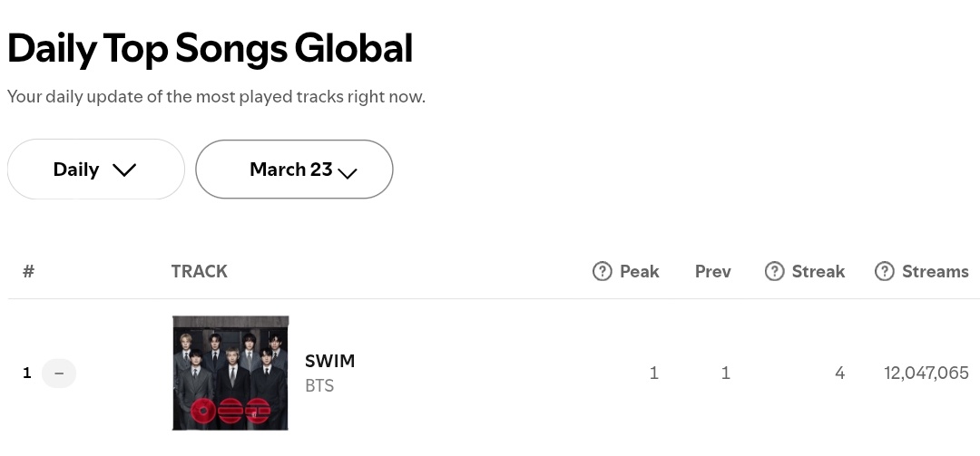The image size is (980, 456).
Task: Click the Peak help question-mark icon
Action: coord(602,271)
